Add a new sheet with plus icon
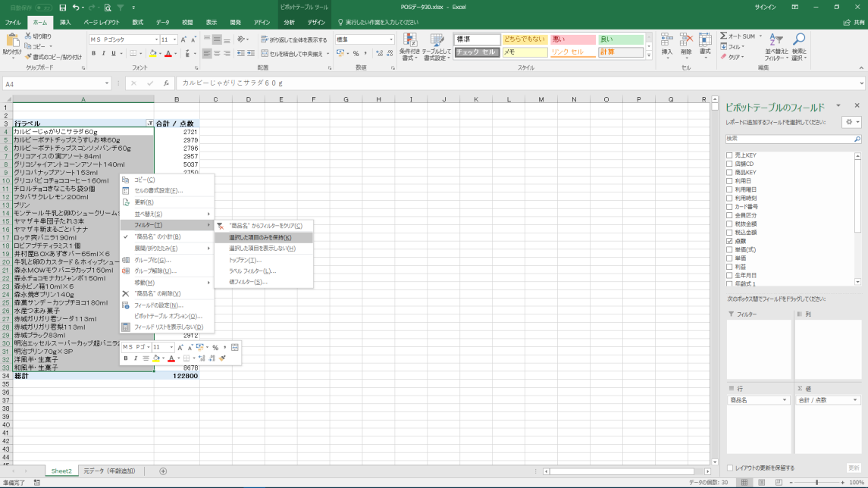 pos(163,471)
